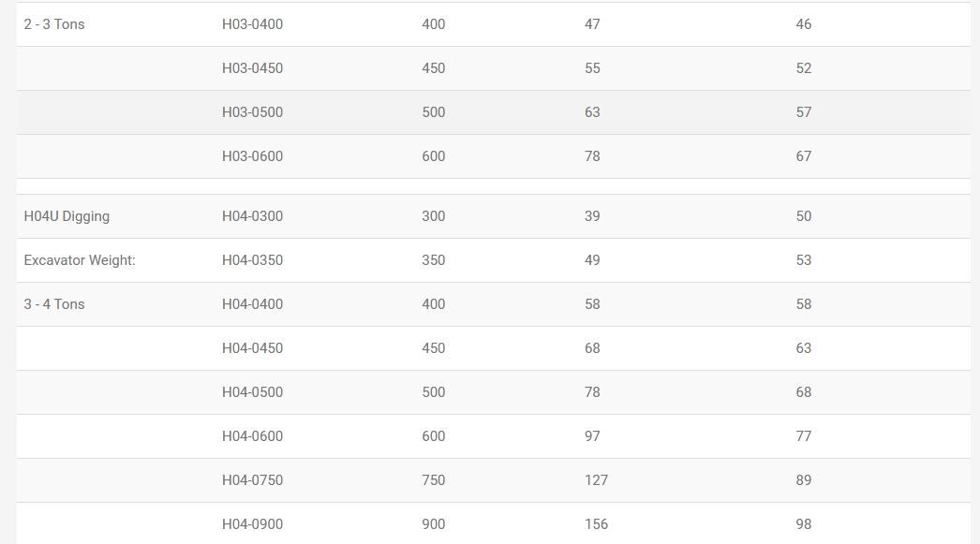The height and width of the screenshot is (544, 980).
Task: Select the H03-0450 model code
Action: [x=252, y=68]
